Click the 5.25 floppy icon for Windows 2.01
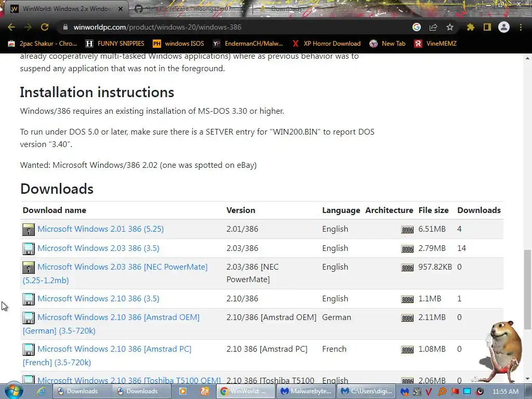 click(29, 230)
